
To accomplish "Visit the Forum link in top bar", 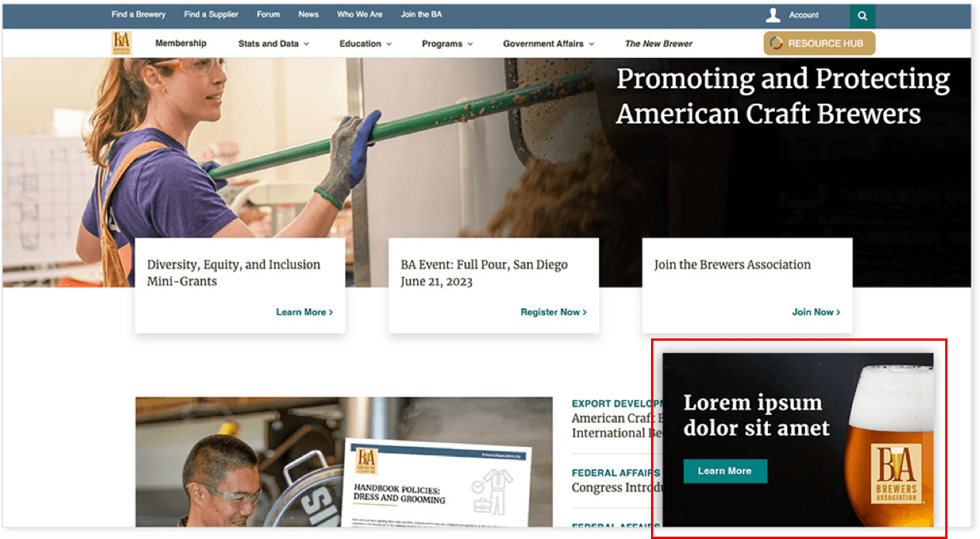I will tap(269, 15).
